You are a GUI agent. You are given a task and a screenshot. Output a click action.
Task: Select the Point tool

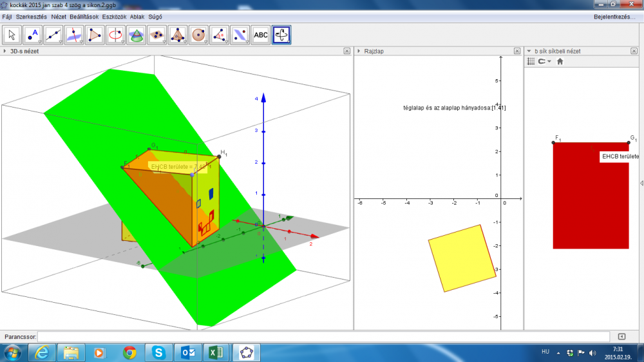coord(33,35)
